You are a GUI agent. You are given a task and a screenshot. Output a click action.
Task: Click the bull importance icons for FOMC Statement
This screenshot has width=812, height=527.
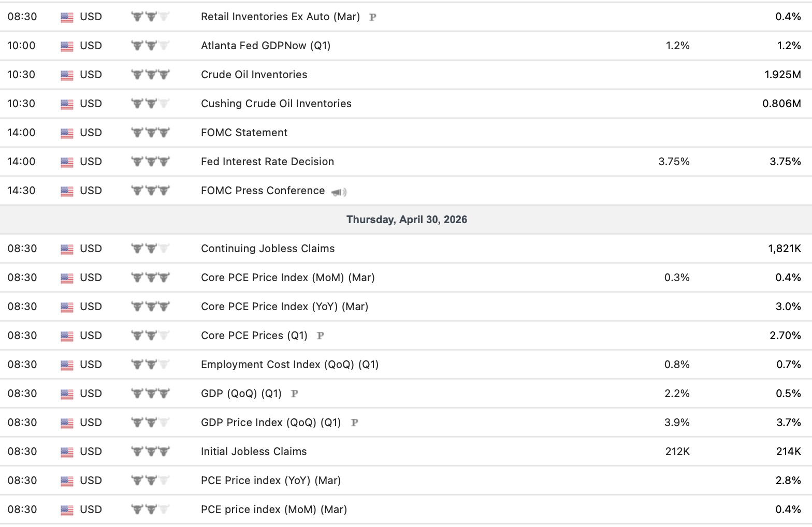point(150,133)
